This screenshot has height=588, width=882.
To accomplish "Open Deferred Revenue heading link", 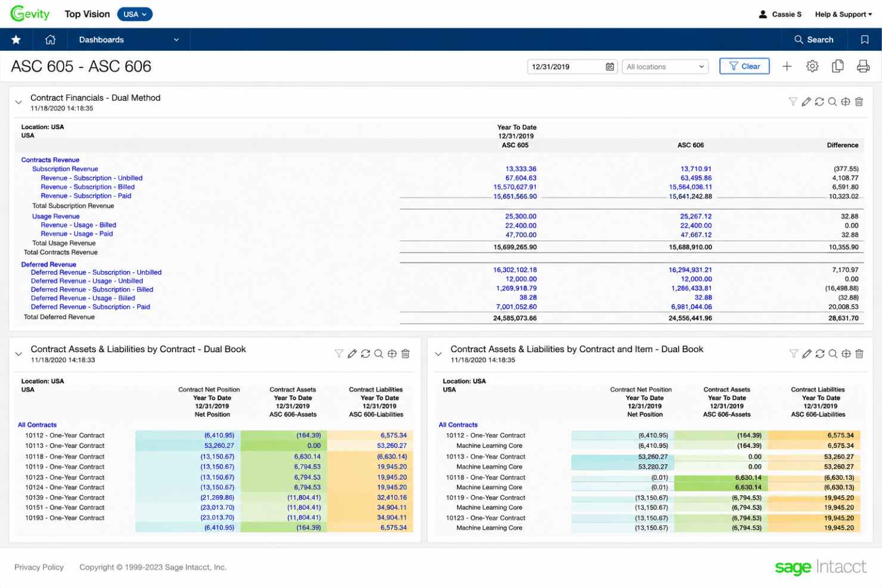I will (49, 265).
